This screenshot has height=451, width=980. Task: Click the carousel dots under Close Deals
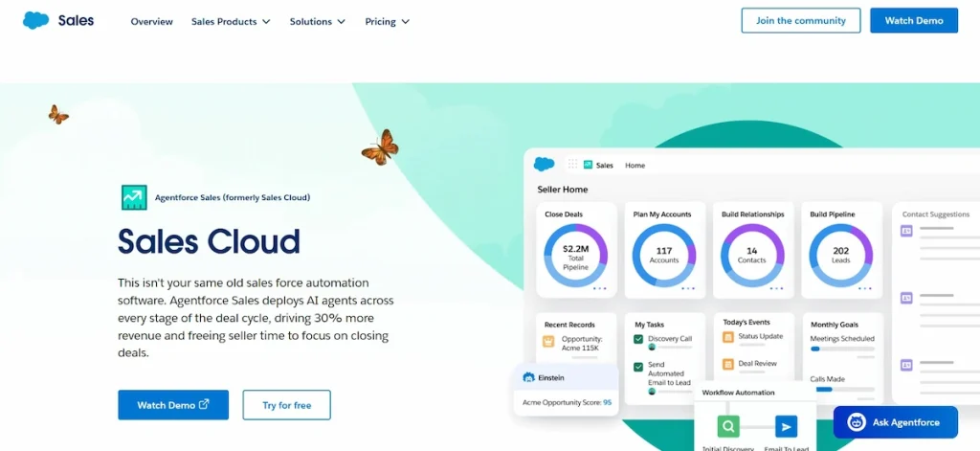(599, 288)
